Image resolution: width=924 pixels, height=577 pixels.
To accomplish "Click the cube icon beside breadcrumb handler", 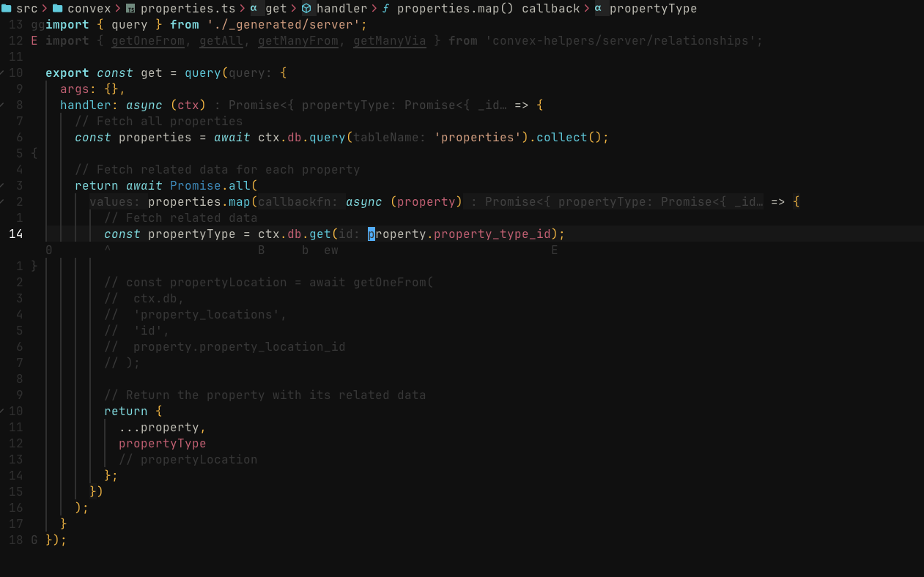I will 306,9.
